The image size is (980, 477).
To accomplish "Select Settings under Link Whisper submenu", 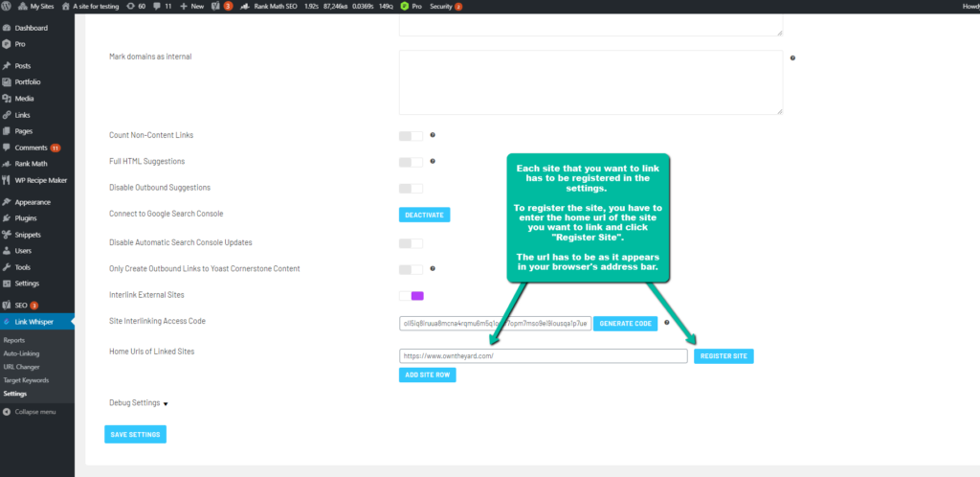I will click(15, 394).
